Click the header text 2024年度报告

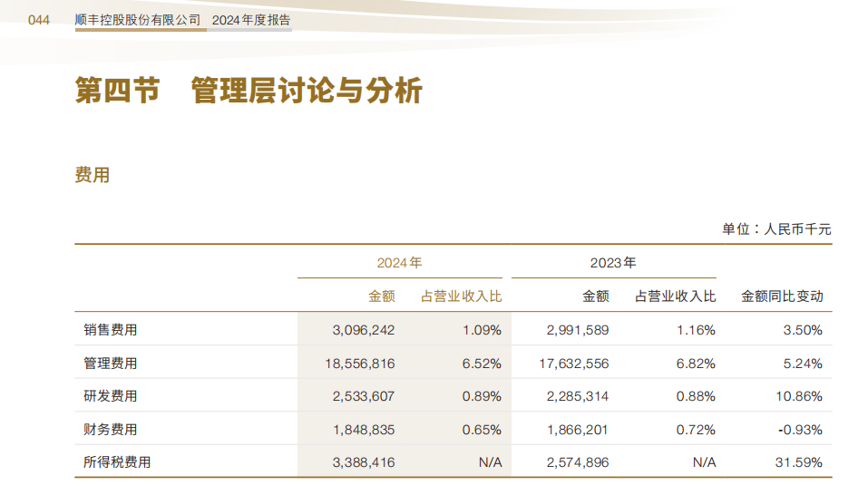point(251,21)
